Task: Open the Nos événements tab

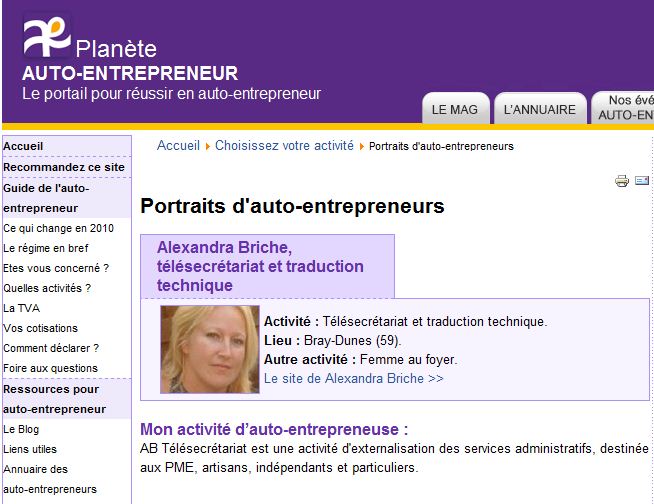Action: coord(624,108)
